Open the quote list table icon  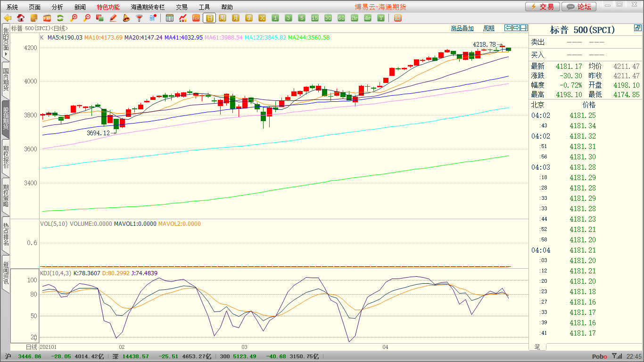click(x=170, y=18)
